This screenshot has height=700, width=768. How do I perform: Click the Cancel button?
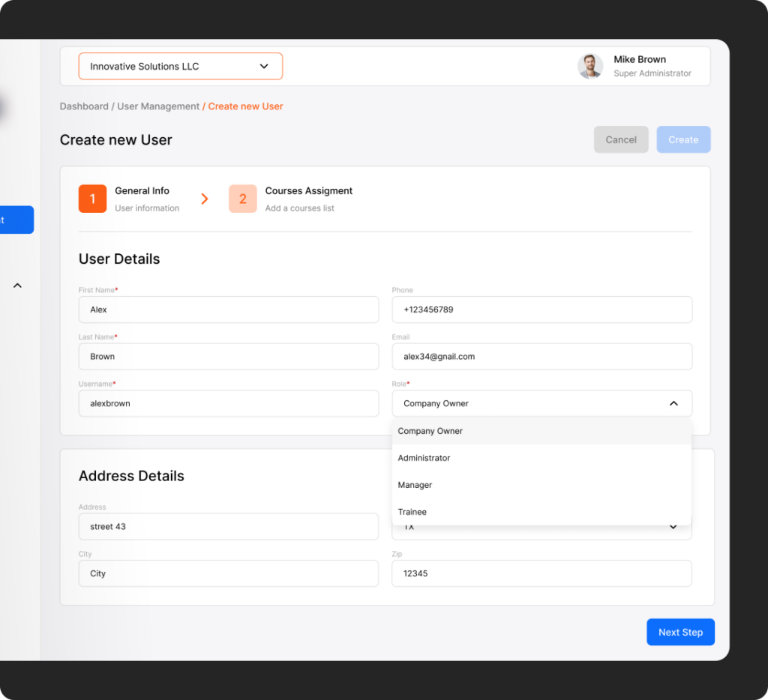tap(620, 139)
